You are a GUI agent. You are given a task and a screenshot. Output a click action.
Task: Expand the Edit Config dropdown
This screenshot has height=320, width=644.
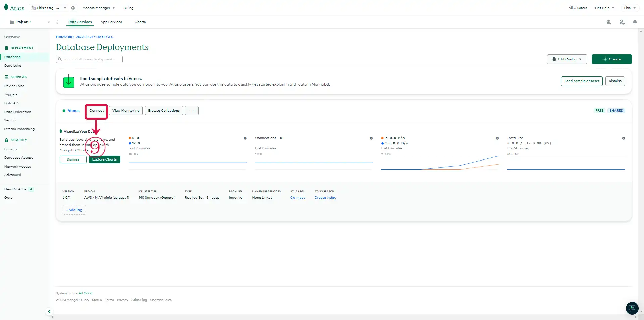click(x=567, y=59)
